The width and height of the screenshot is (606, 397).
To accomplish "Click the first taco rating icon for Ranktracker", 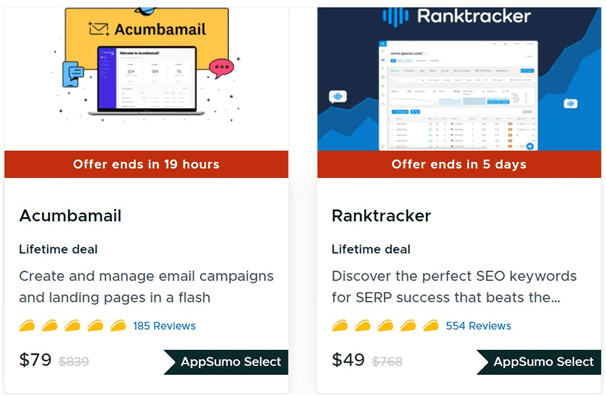I will [339, 326].
